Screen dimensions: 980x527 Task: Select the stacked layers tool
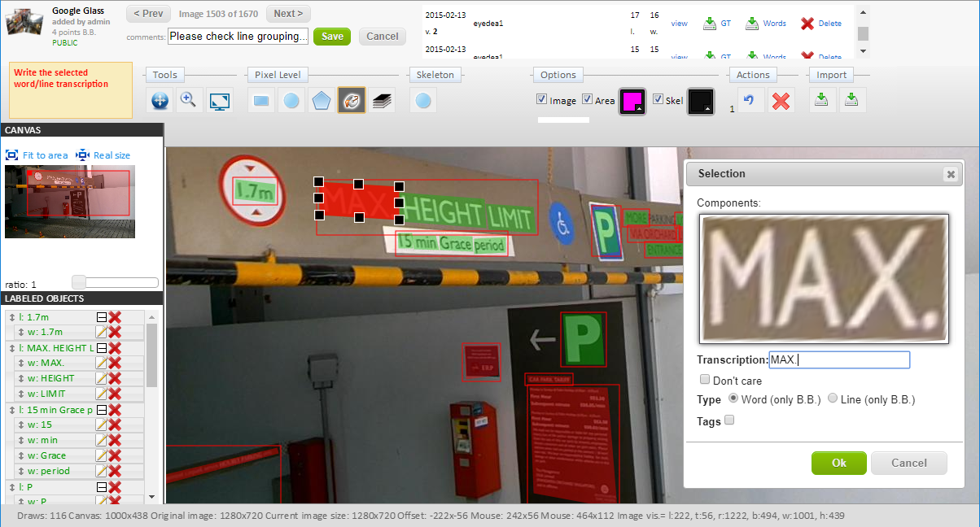[x=383, y=101]
